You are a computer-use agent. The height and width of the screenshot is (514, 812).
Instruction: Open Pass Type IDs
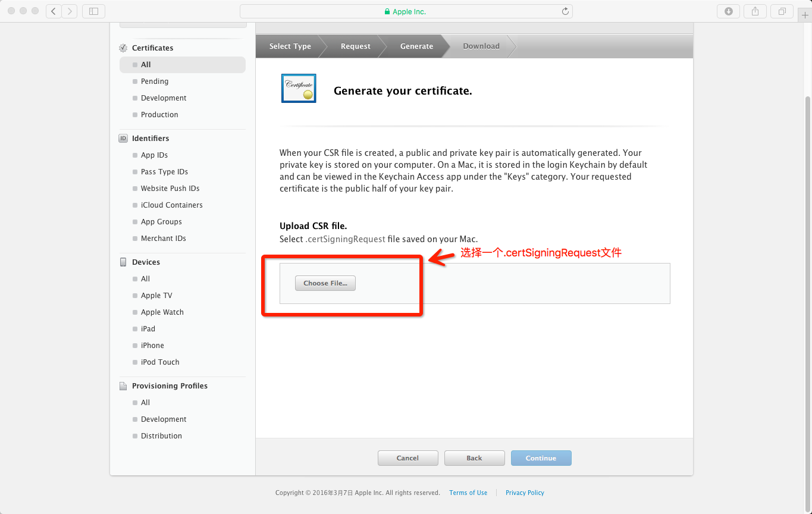pos(164,172)
